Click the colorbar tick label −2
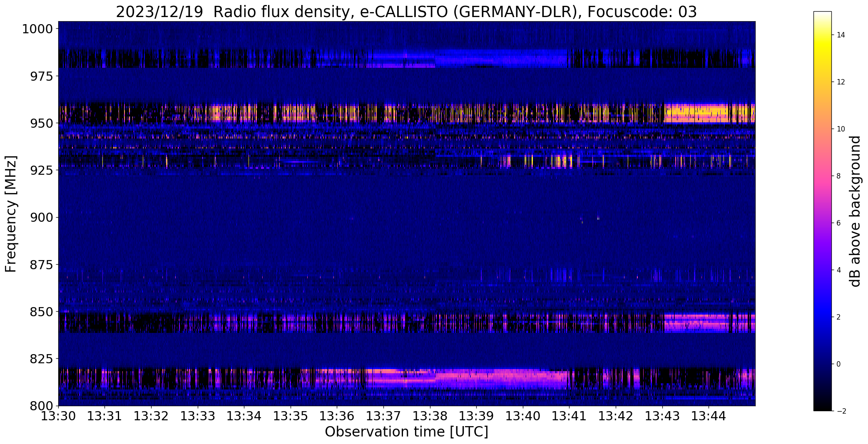This screenshot has width=868, height=444. tap(841, 411)
